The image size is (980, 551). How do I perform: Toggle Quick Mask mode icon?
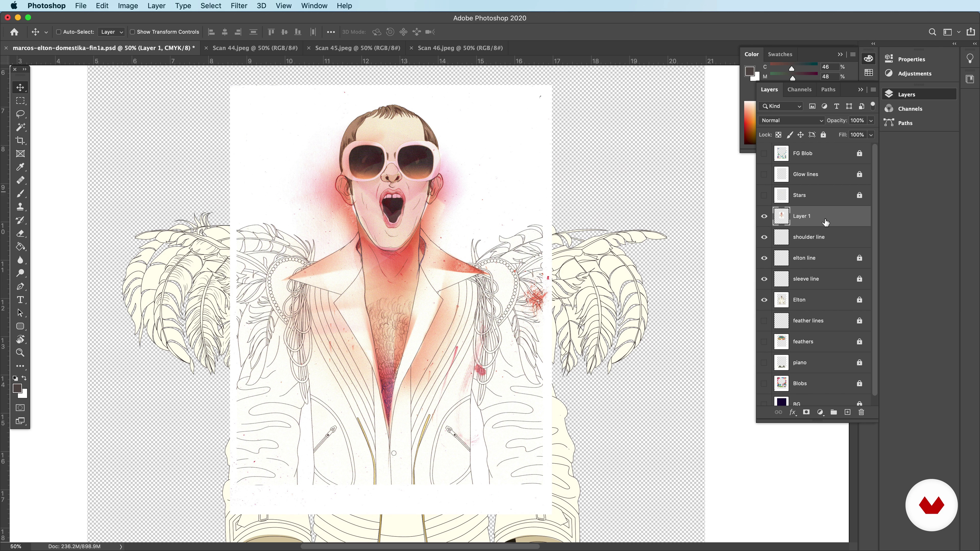tap(20, 408)
